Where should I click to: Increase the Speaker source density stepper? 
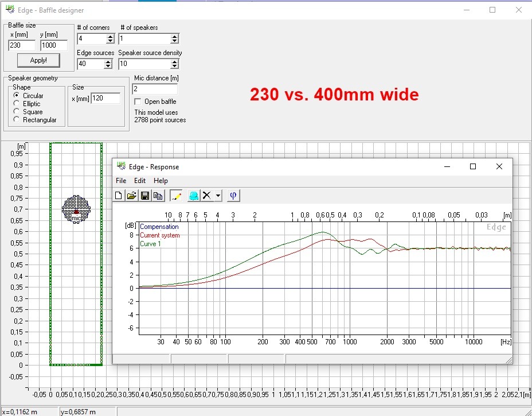point(174,61)
